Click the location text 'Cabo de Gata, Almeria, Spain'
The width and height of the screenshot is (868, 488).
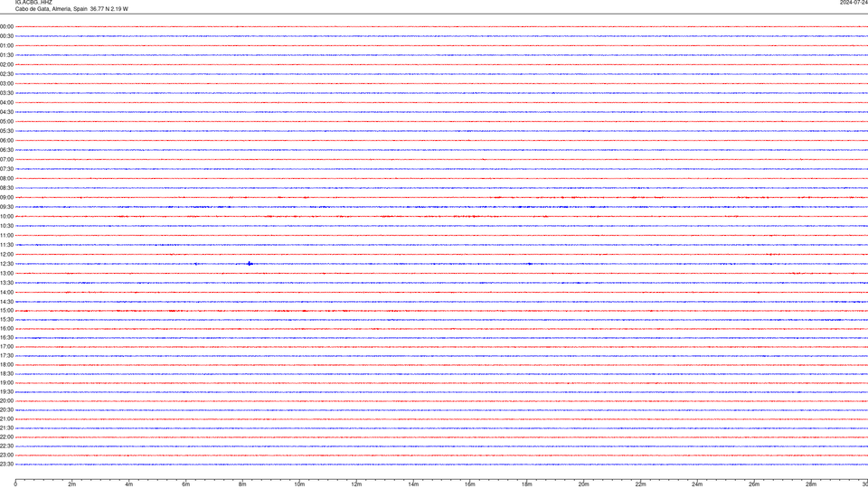tap(51, 9)
